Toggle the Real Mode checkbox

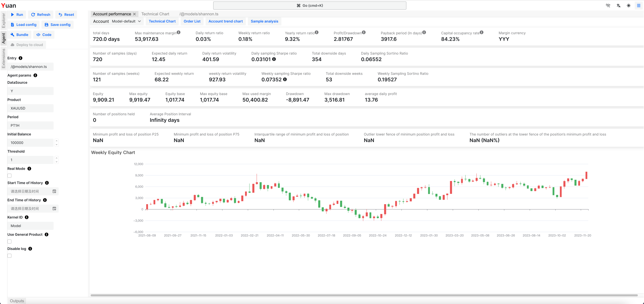tap(10, 176)
